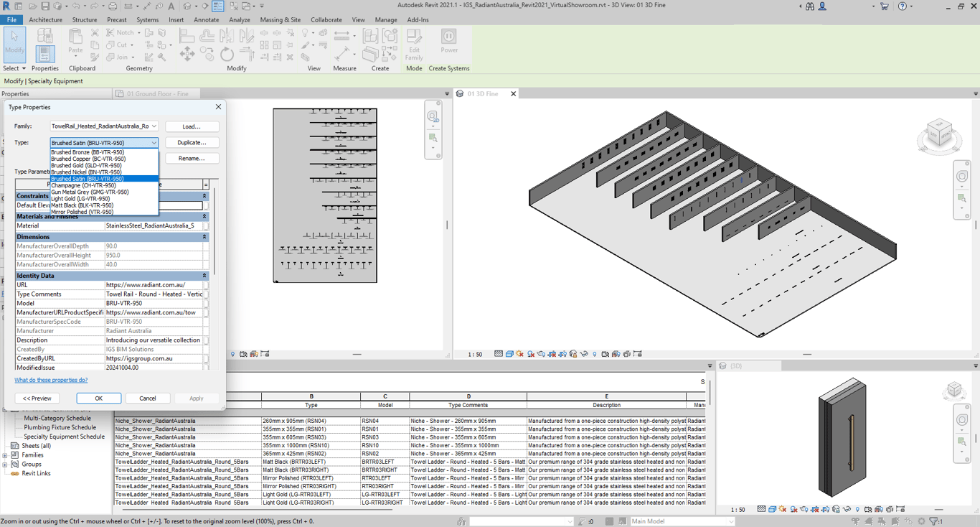
Task: Click the Save icon in quick access toolbar
Action: pos(44,6)
